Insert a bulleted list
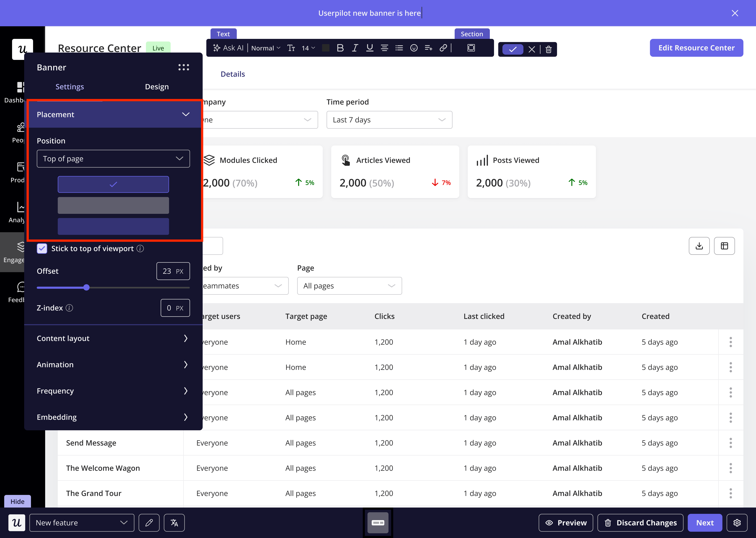 click(399, 48)
